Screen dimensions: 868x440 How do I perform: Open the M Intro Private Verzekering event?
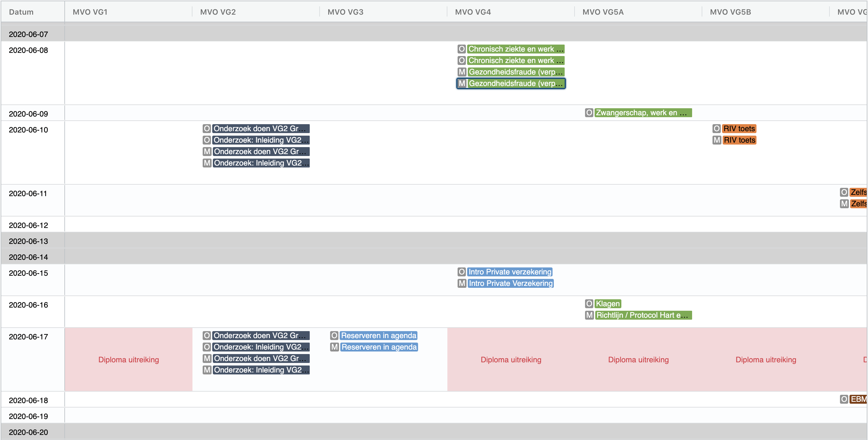point(505,283)
